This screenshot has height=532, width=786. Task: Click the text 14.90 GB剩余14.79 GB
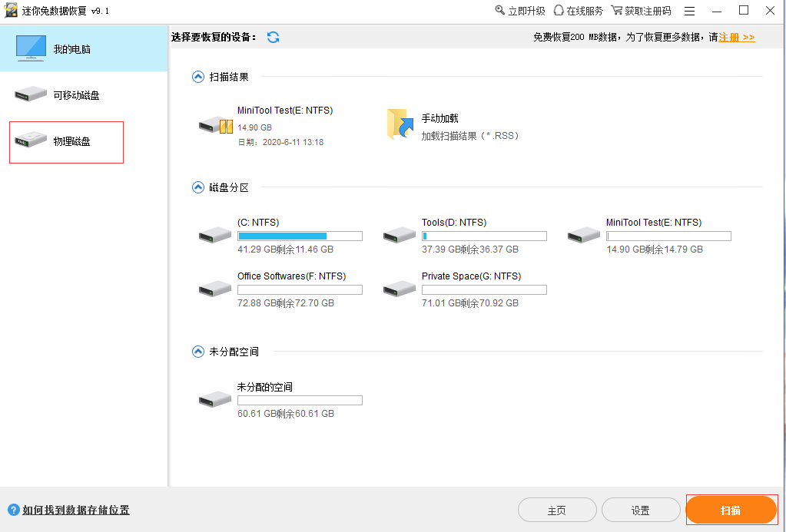click(655, 249)
